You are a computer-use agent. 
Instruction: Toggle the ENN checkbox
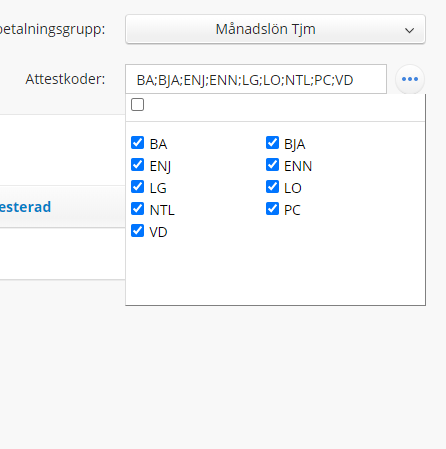pos(272,165)
